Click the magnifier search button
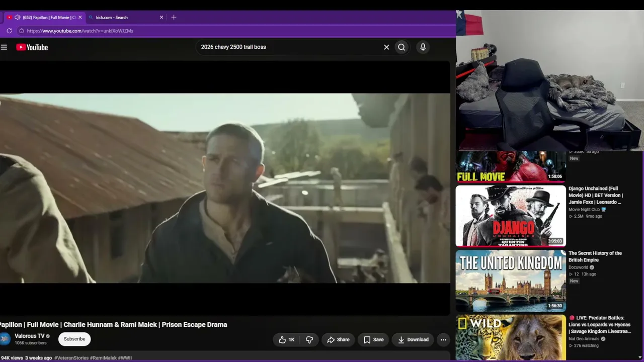 pos(401,47)
